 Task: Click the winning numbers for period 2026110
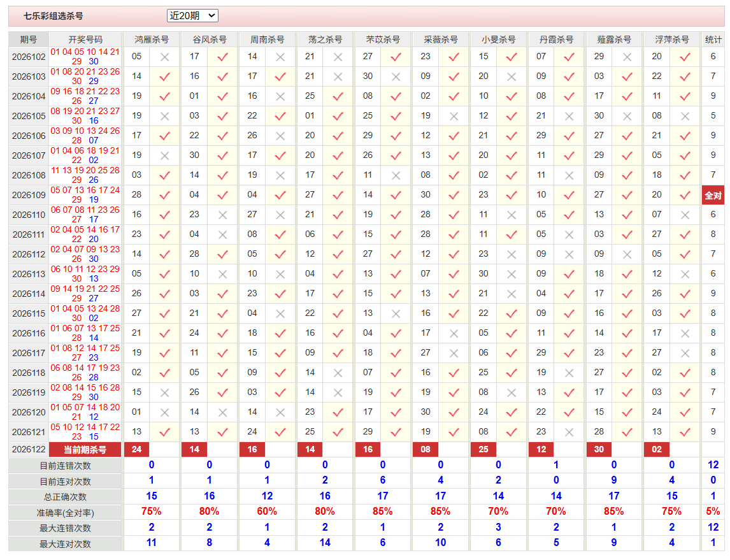(x=85, y=215)
